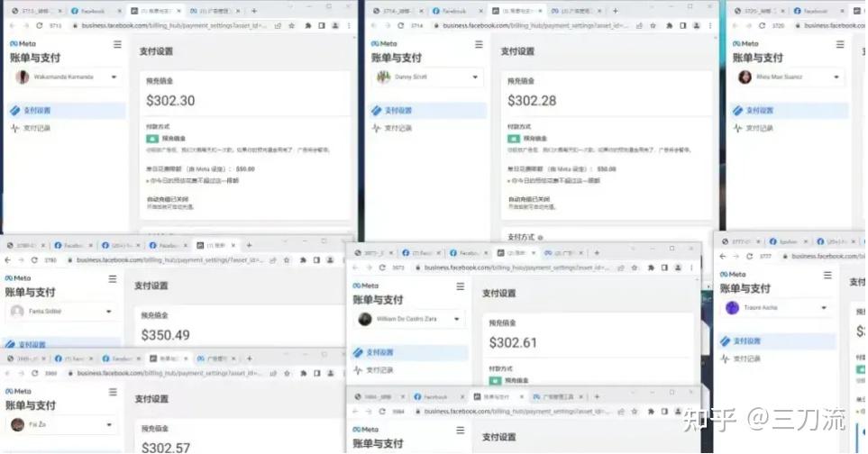Open a new tab in the $302.57 window
This screenshot has height=454, width=868.
[250, 359]
